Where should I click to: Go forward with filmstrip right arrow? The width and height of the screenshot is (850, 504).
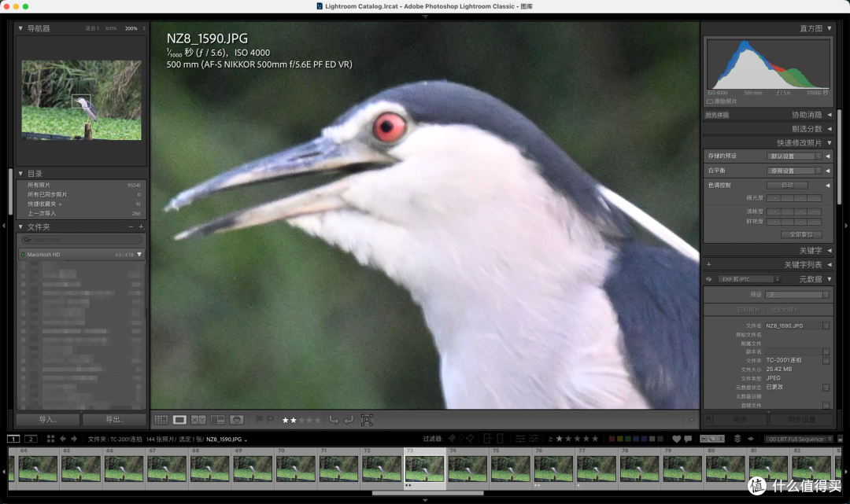74,439
